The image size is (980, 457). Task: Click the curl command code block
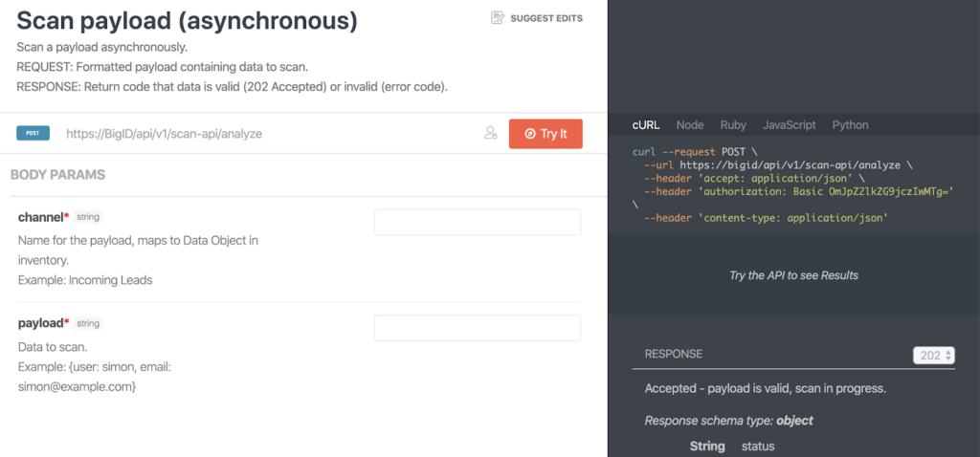pos(792,185)
